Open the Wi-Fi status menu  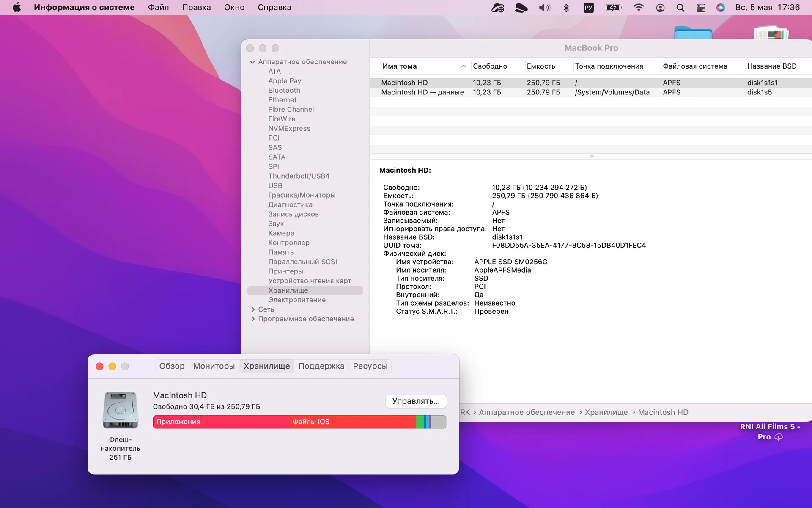pos(639,8)
